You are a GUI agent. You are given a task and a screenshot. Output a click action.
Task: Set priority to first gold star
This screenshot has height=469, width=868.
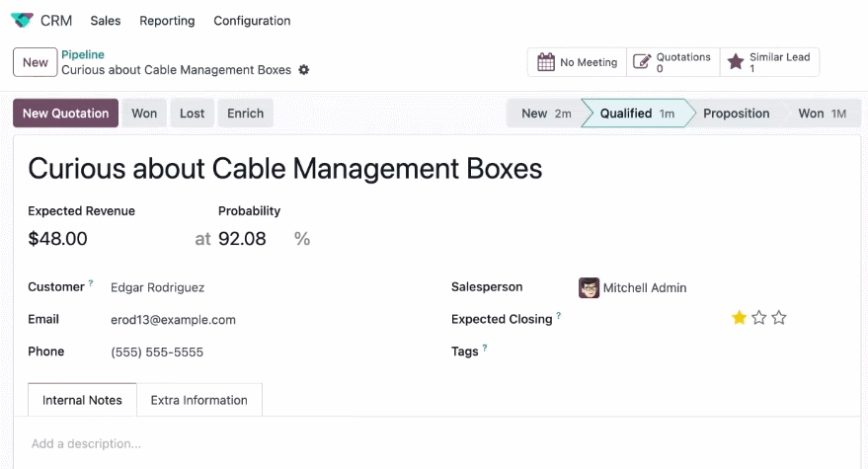coord(739,318)
